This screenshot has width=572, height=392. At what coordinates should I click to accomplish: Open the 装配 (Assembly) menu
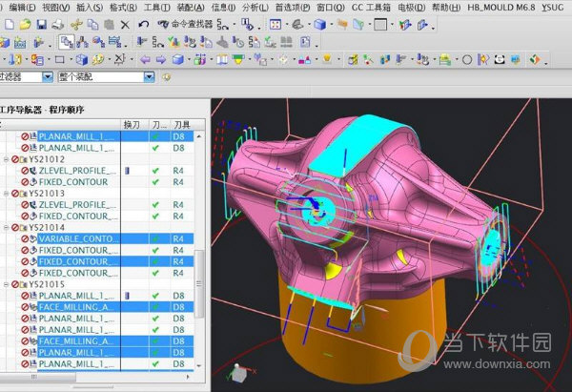[191, 8]
